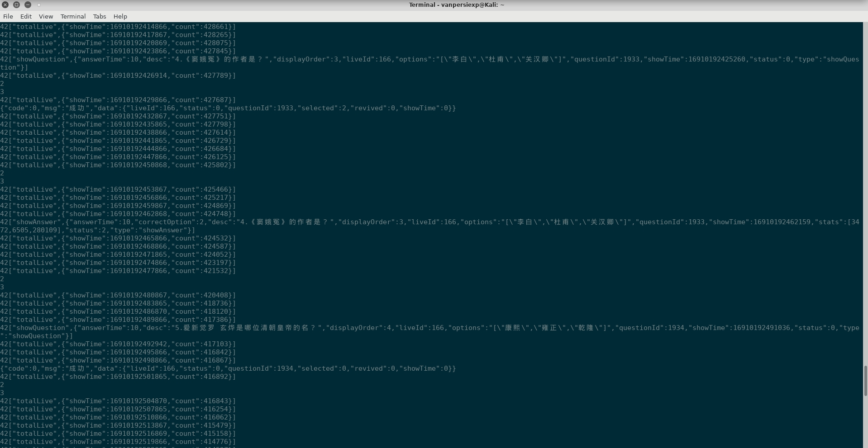The image size is (868, 448).
Task: Click the totalLive line with count 416892
Action: point(118,377)
